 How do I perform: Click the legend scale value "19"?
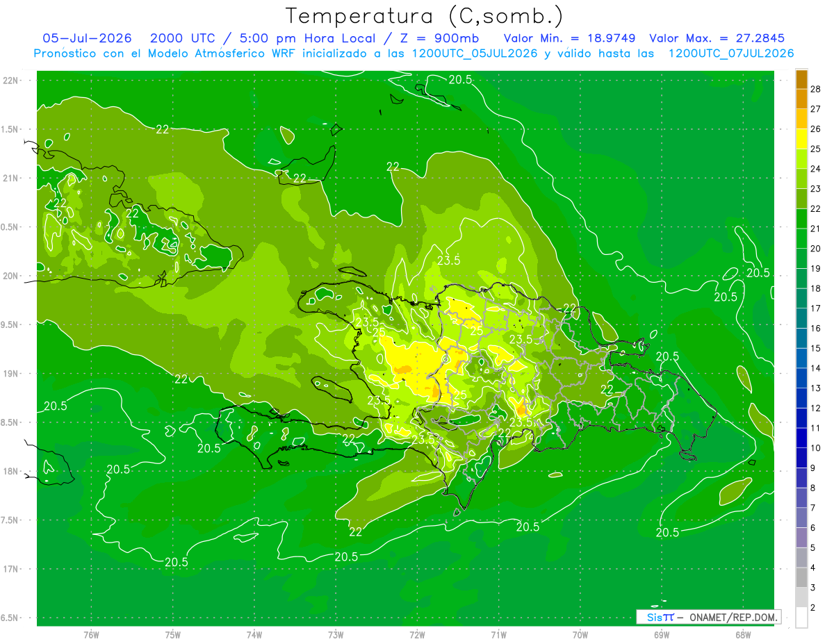[816, 269]
